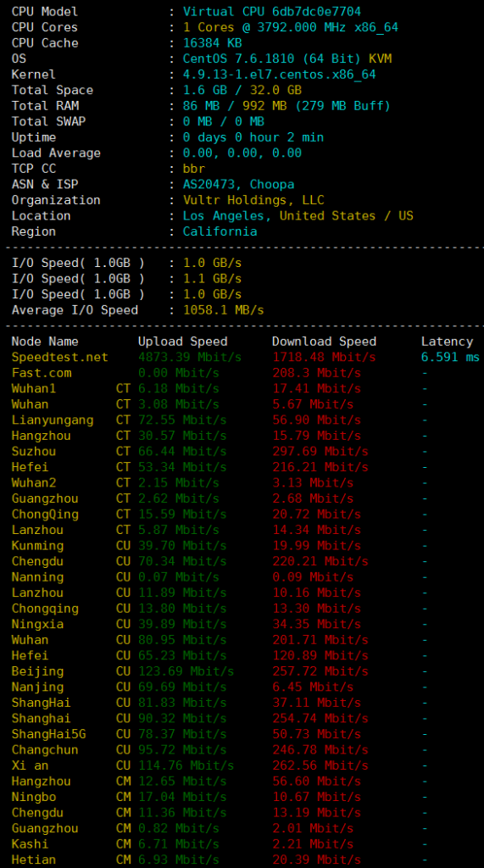484x868 pixels.
Task: Select CPU model value 'Virtual CPU 6db7dc0e7704'
Action: tap(272, 12)
